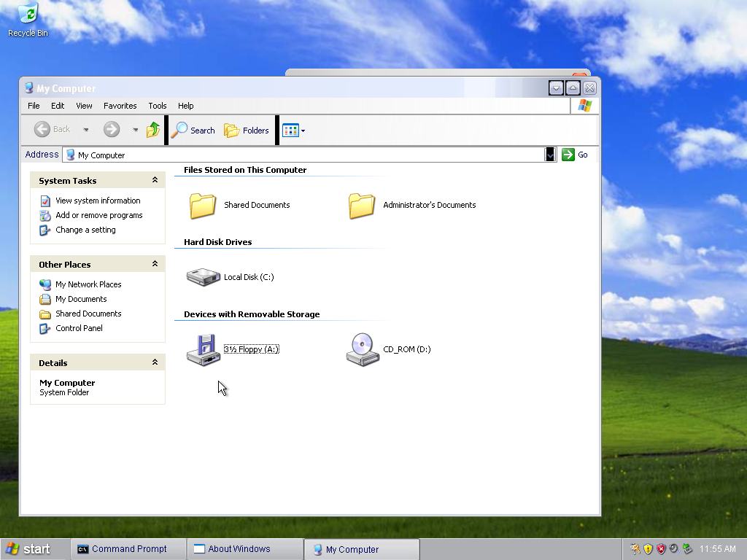Open the Control Panel link
Screen dimensions: 747x560
tap(79, 328)
